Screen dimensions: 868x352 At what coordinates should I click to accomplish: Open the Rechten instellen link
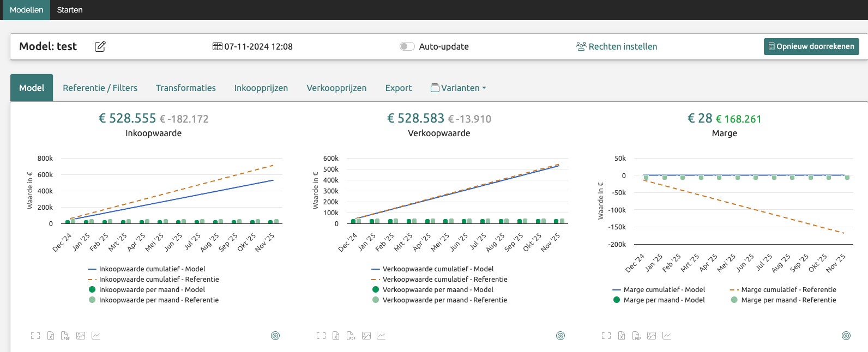[617, 46]
